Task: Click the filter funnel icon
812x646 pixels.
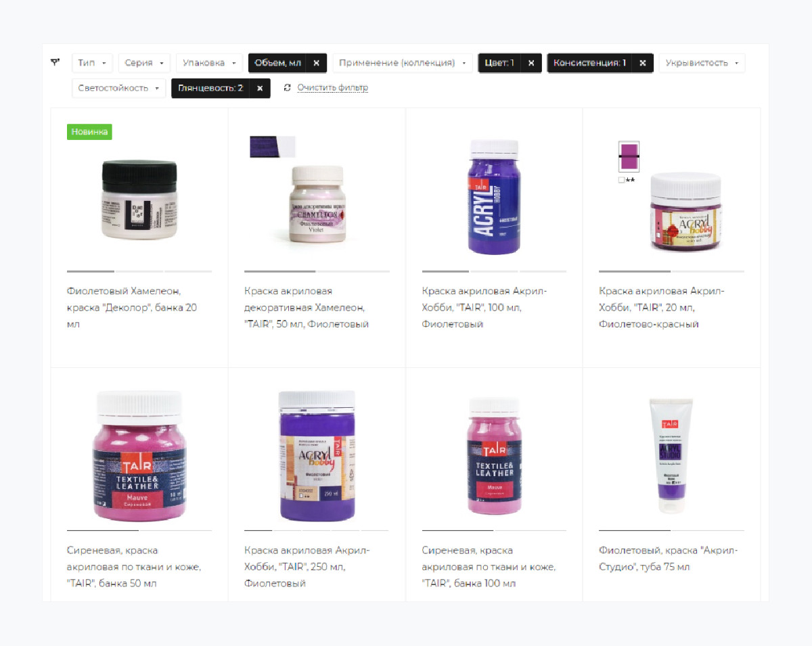Action: point(55,62)
